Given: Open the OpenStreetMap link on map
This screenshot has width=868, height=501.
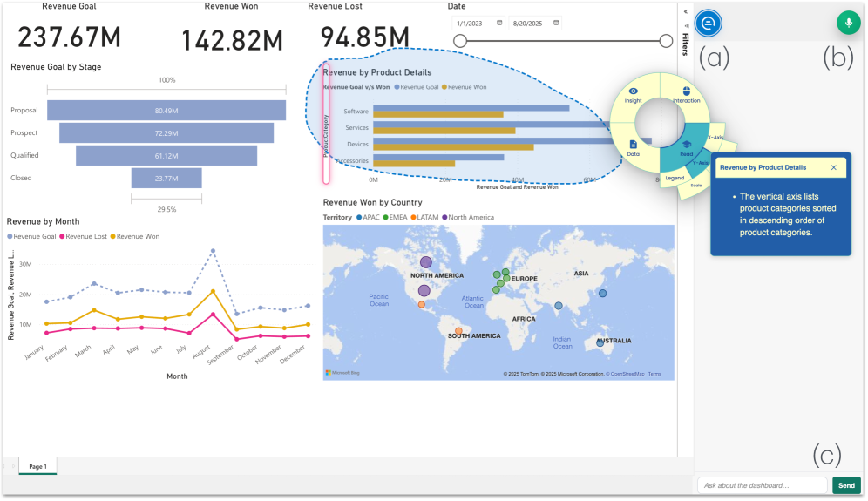Looking at the screenshot, I should coord(627,374).
